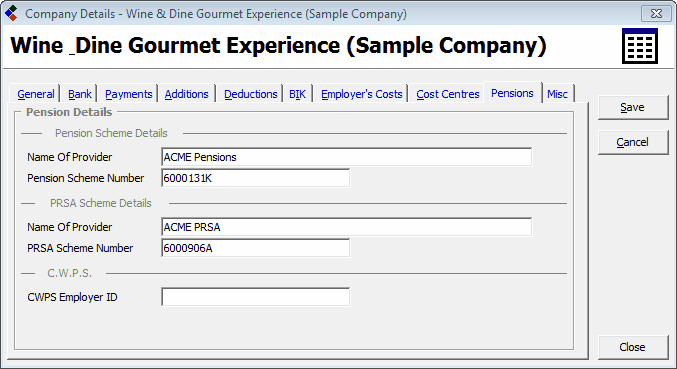The width and height of the screenshot is (677, 369).
Task: Open the Payments tab
Action: 129,94
